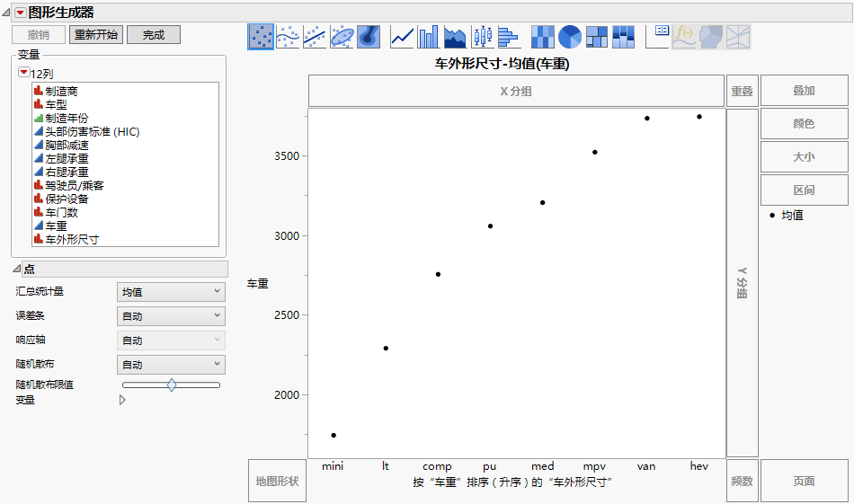Open the red triangle menu beside 12列
854x504 pixels.
(x=24, y=73)
